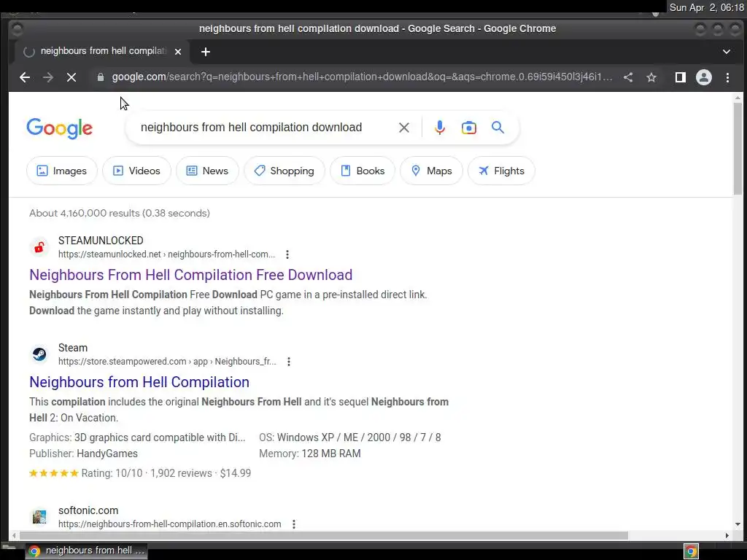Close the neighbours from hell tab
The width and height of the screenshot is (747, 560).
[178, 52]
